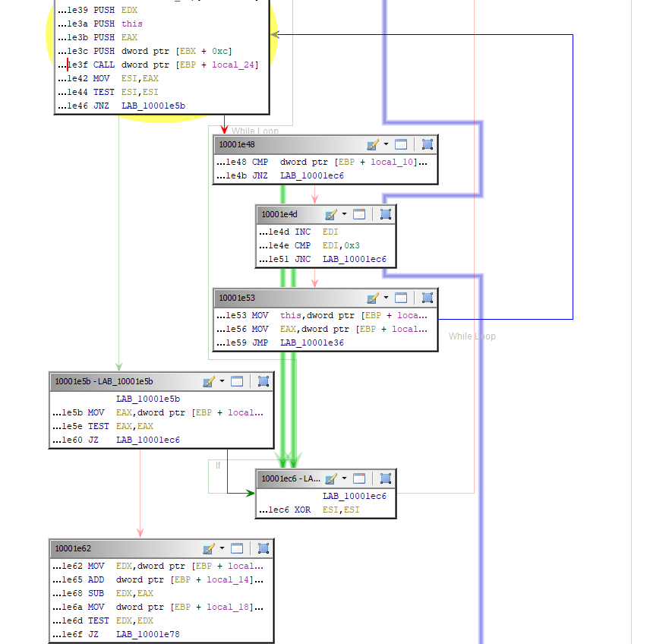The width and height of the screenshot is (669, 644).
Task: Select the group vertices icon in block 10001ec6
Action: (385, 478)
